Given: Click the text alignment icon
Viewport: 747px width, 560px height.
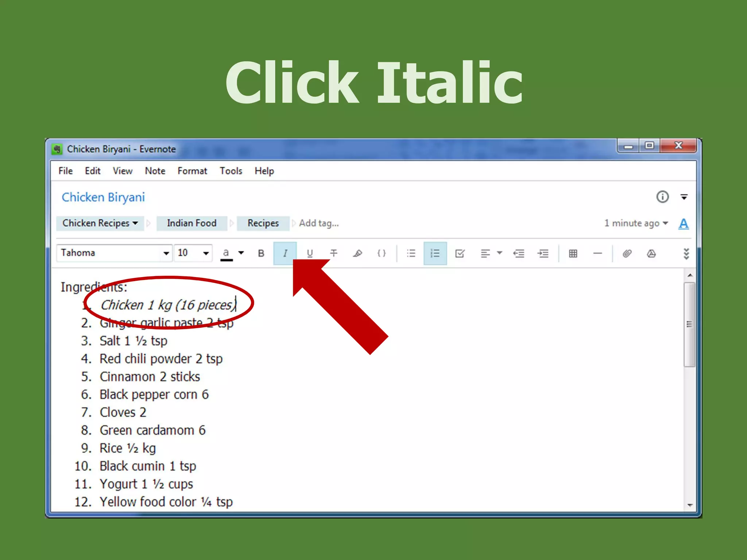Looking at the screenshot, I should tap(485, 253).
